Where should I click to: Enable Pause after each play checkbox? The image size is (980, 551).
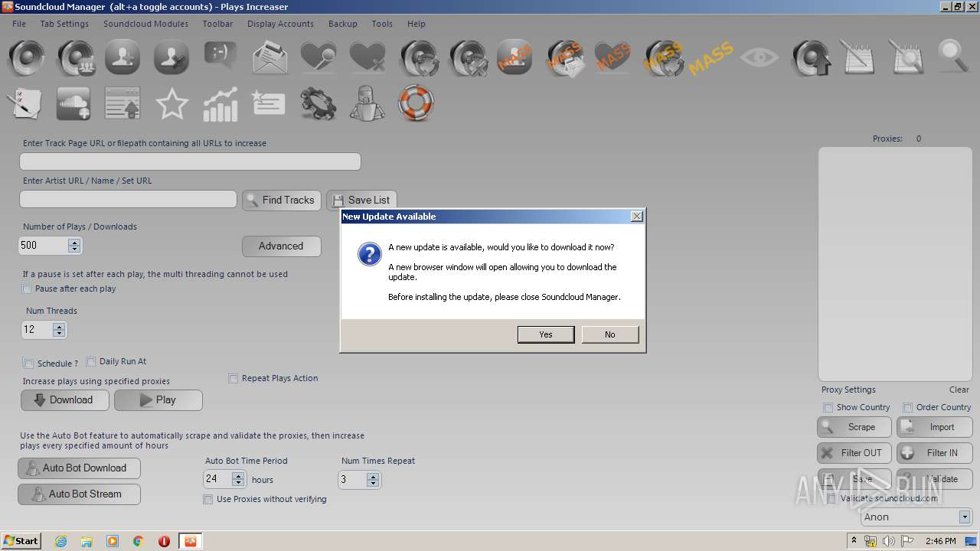(x=27, y=289)
